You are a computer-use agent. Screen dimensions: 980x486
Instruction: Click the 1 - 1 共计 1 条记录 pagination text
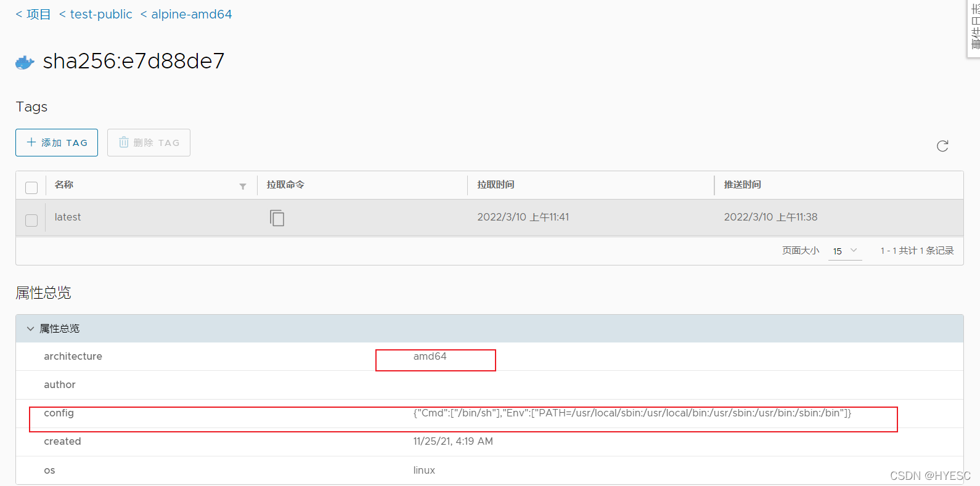917,251
